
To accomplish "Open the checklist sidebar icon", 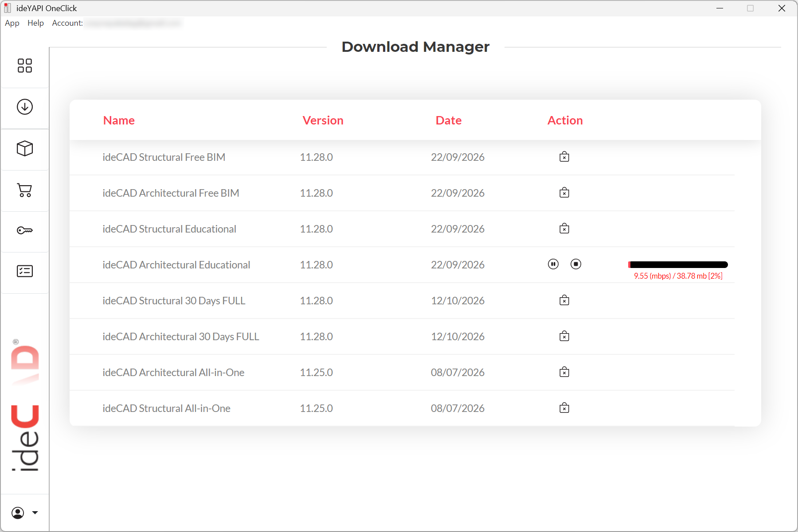I will click(25, 271).
